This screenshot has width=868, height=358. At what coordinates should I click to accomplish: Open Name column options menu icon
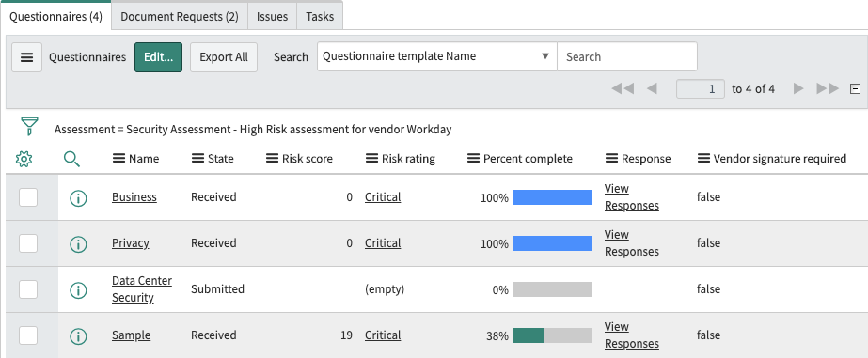point(118,159)
